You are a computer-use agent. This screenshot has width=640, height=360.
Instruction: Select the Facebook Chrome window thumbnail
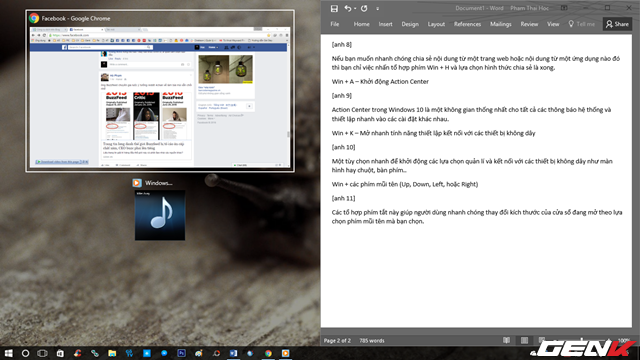(x=160, y=91)
